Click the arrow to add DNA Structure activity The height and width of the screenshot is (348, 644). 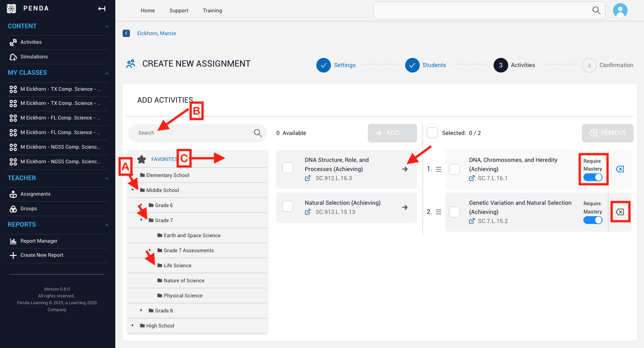(405, 169)
